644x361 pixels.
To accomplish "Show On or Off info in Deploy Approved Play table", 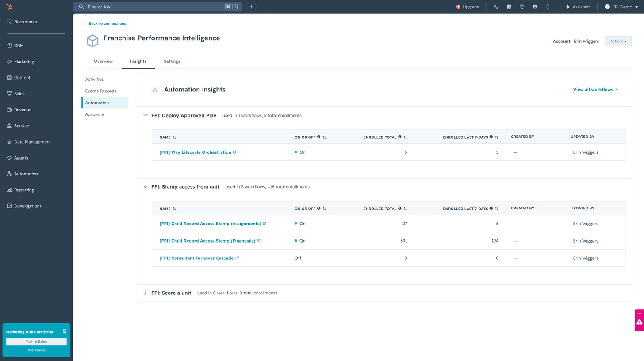I will coord(319,137).
